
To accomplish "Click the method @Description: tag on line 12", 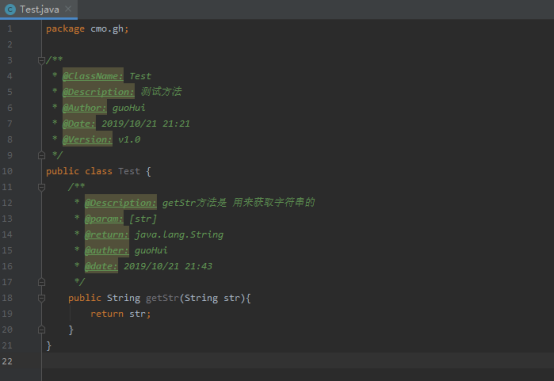I will (120, 203).
